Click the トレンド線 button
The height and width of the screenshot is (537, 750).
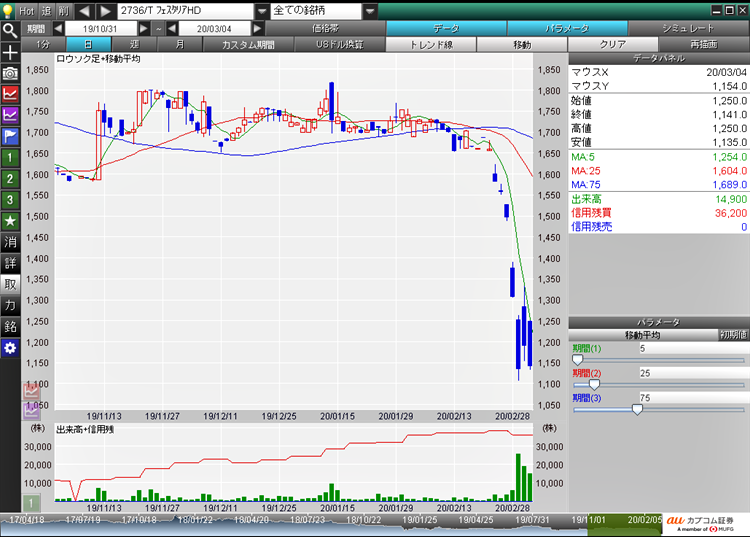(430, 45)
